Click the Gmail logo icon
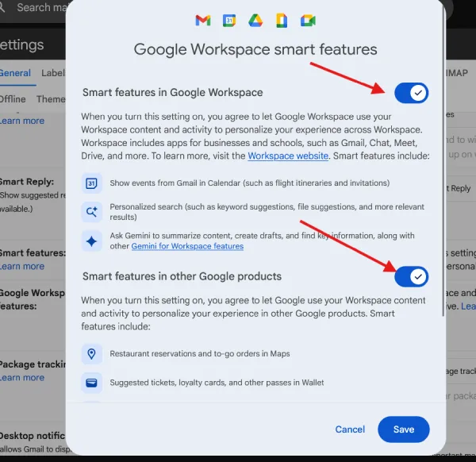This screenshot has width=476, height=462. pyautogui.click(x=203, y=21)
